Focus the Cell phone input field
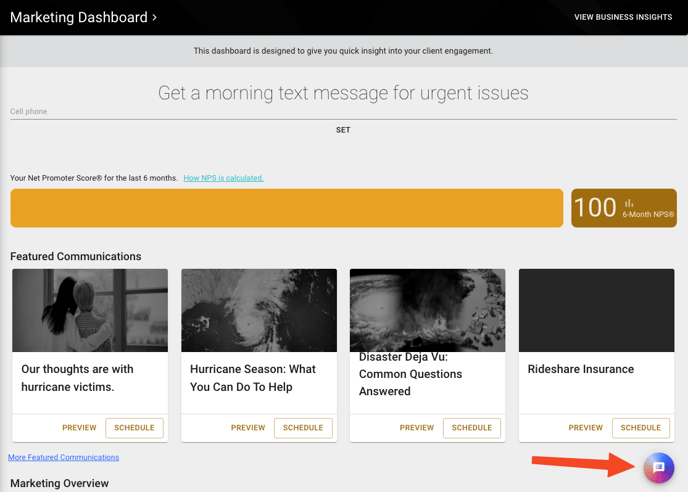The image size is (688, 492). click(343, 111)
